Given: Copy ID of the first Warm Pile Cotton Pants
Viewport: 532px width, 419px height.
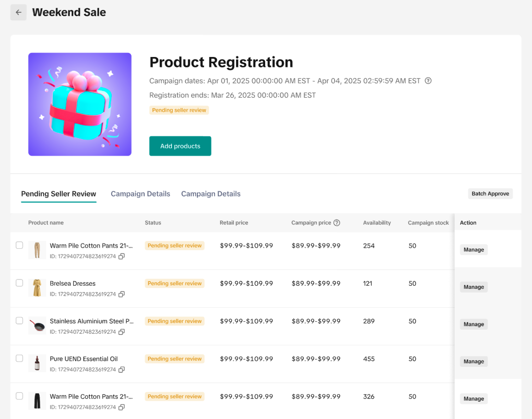Looking at the screenshot, I should [122, 257].
